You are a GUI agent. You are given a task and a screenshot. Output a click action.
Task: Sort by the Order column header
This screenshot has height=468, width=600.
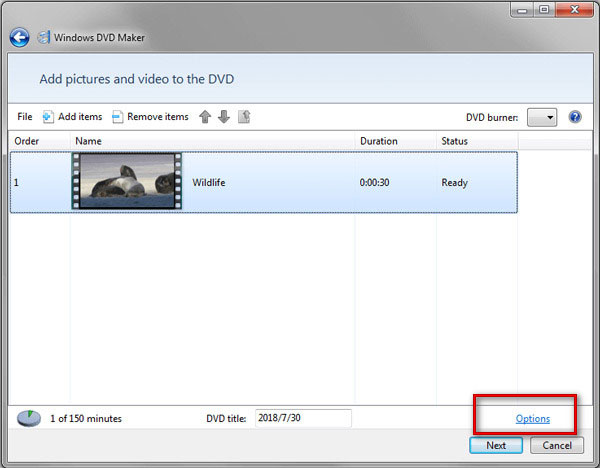click(40, 141)
